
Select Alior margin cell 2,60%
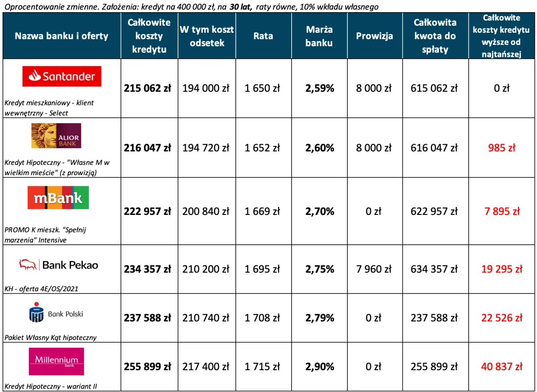[320, 148]
